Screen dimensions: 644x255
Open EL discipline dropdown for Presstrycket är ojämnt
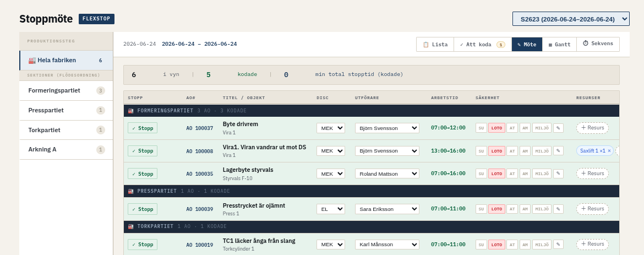pos(331,209)
